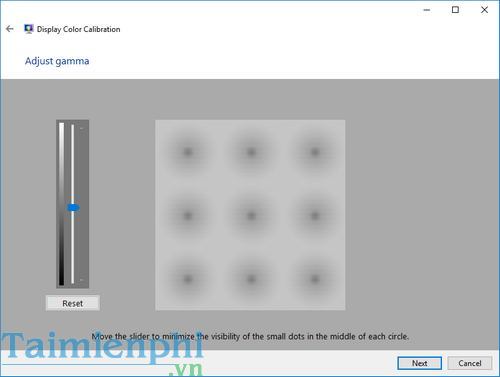Click the 'Display Color Calibration' title text

click(x=78, y=29)
